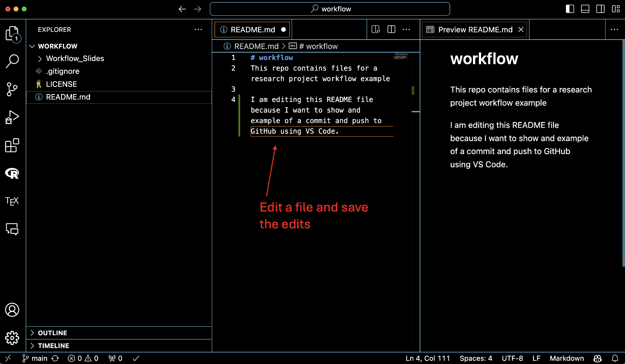This screenshot has height=364, width=625.
Task: Change language mode via Markdown
Action: pyautogui.click(x=567, y=358)
